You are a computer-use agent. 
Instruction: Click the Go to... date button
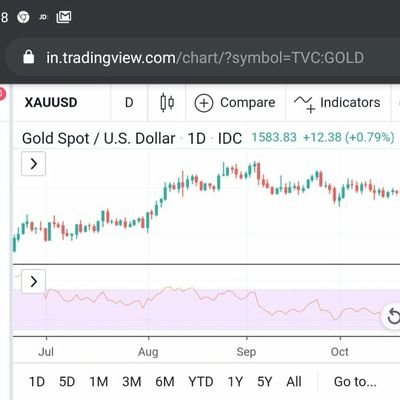point(355,382)
